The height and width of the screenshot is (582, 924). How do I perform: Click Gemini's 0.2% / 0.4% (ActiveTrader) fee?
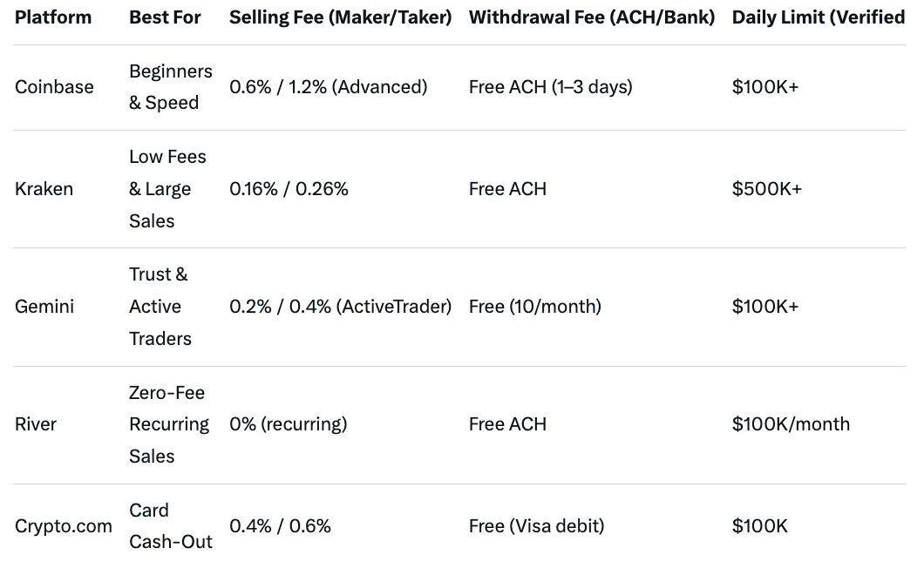click(340, 307)
